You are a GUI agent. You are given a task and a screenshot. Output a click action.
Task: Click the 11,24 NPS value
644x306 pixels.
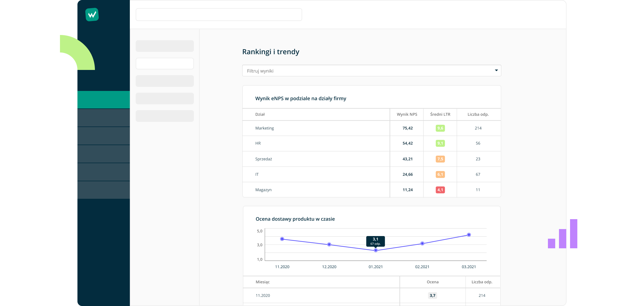tap(408, 190)
